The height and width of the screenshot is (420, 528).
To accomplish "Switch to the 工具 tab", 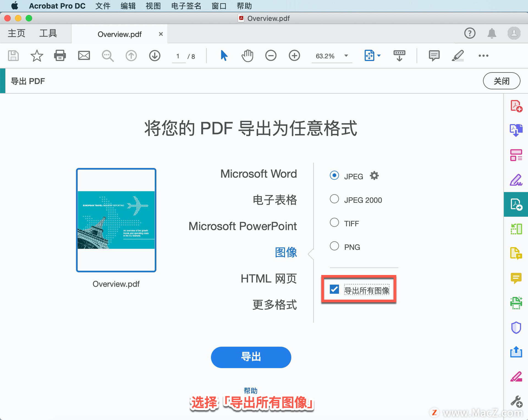I will [48, 33].
